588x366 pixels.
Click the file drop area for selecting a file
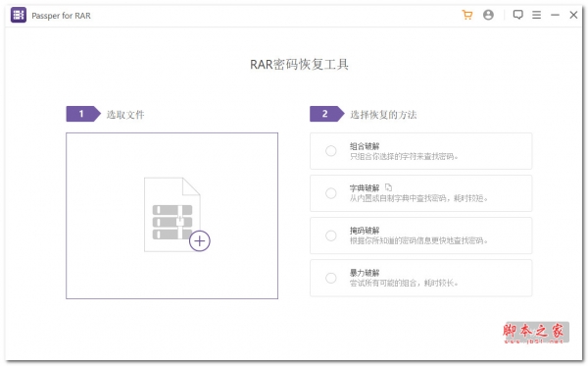pyautogui.click(x=172, y=216)
